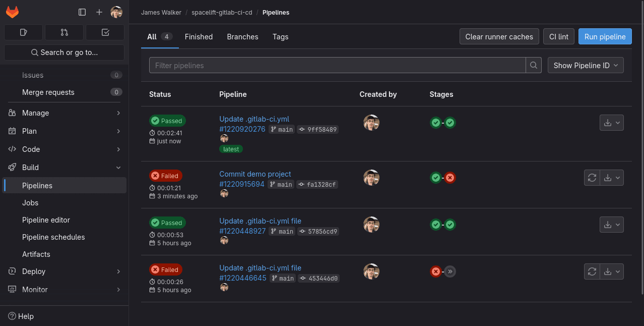Screen dimensions: 644x326
Task: Toggle the left sidebar collapse icon
Action: tap(82, 12)
